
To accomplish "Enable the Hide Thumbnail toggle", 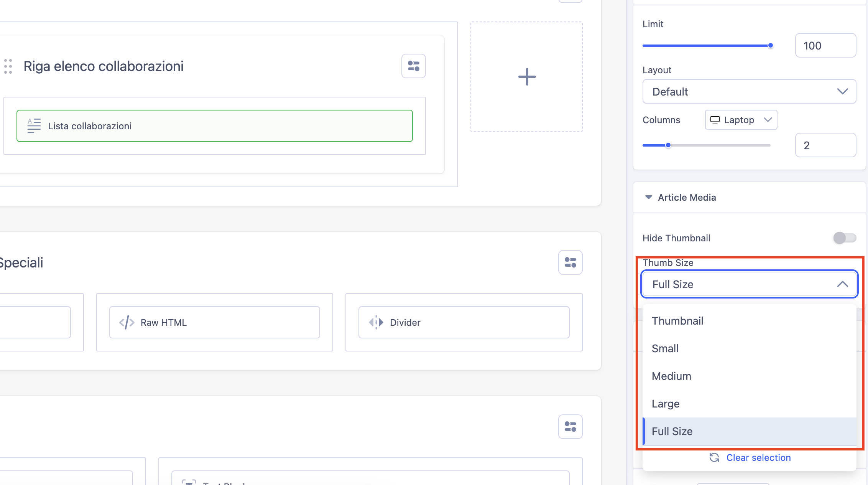I will 845,238.
